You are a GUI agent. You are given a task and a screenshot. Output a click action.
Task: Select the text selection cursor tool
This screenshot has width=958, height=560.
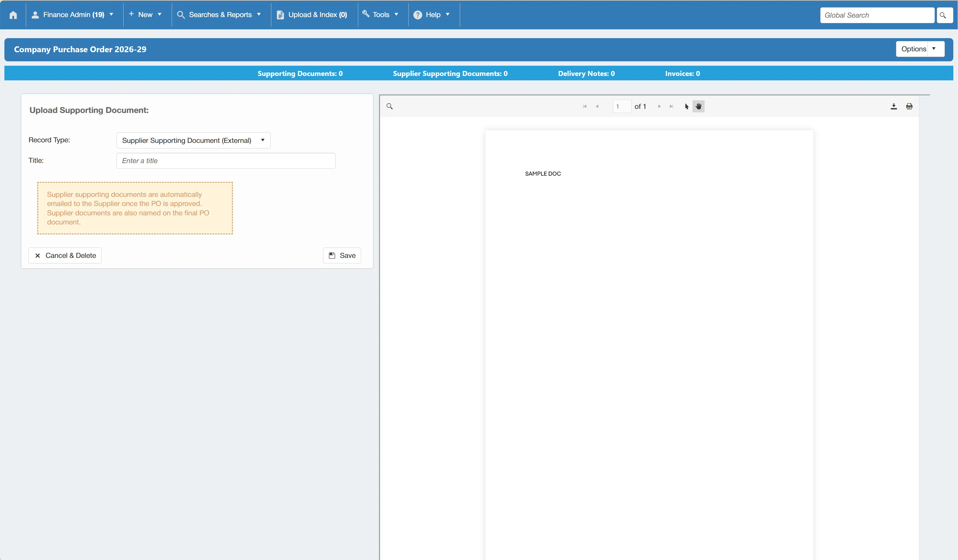686,106
